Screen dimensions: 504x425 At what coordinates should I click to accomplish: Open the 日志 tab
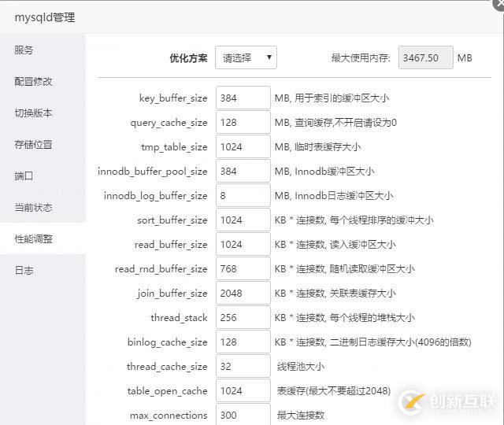[43, 271]
